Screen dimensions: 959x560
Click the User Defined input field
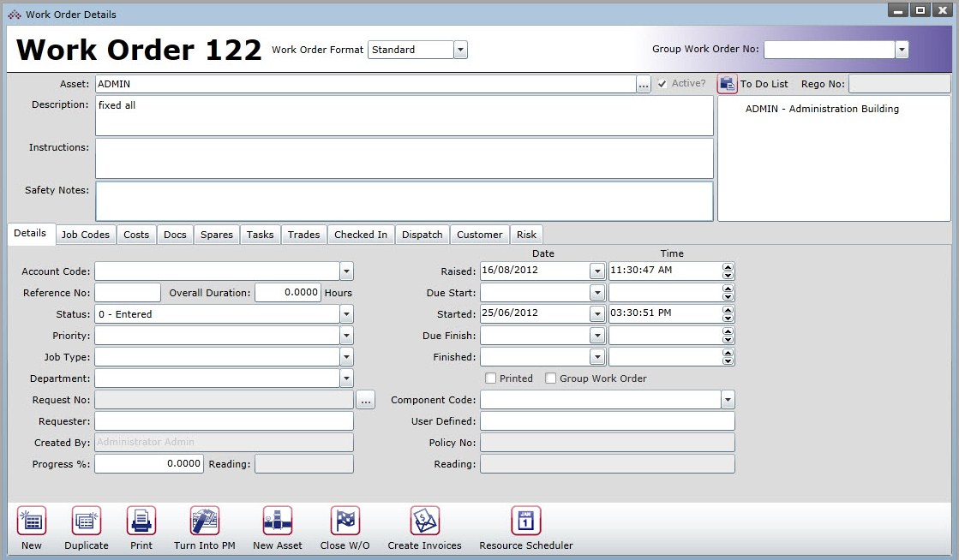pyautogui.click(x=608, y=420)
